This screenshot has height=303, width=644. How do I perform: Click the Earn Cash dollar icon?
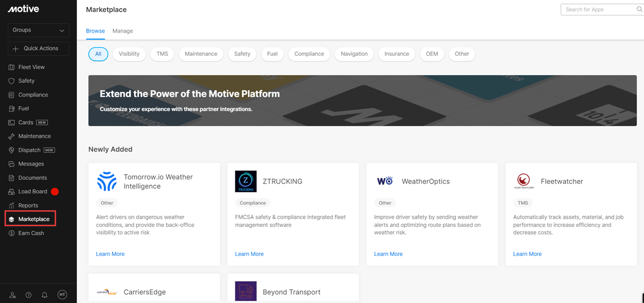(12, 233)
